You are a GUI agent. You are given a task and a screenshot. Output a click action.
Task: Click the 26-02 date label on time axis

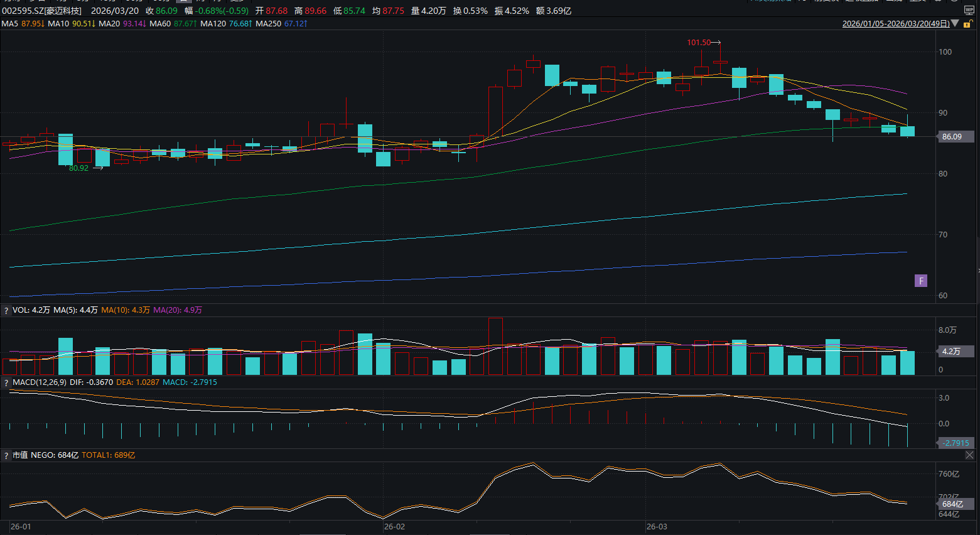[x=395, y=527]
